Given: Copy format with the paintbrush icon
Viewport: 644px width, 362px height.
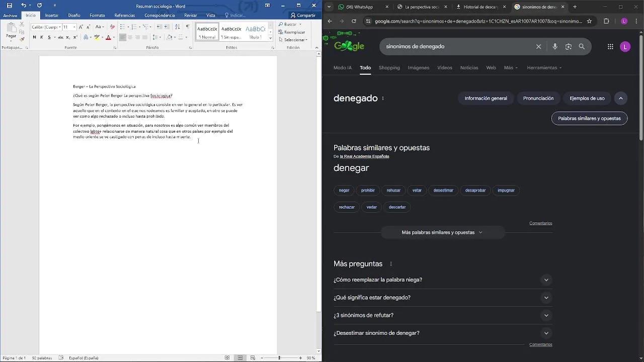Looking at the screenshot, I should coord(22,39).
